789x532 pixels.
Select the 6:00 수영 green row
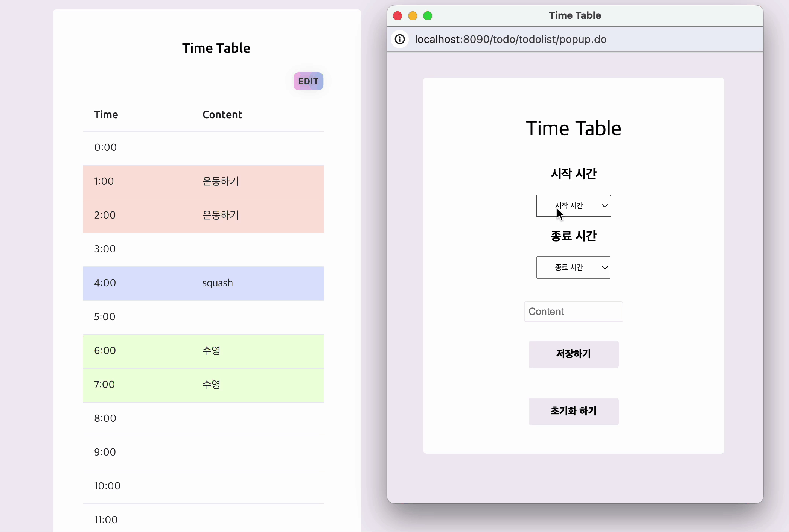203,351
